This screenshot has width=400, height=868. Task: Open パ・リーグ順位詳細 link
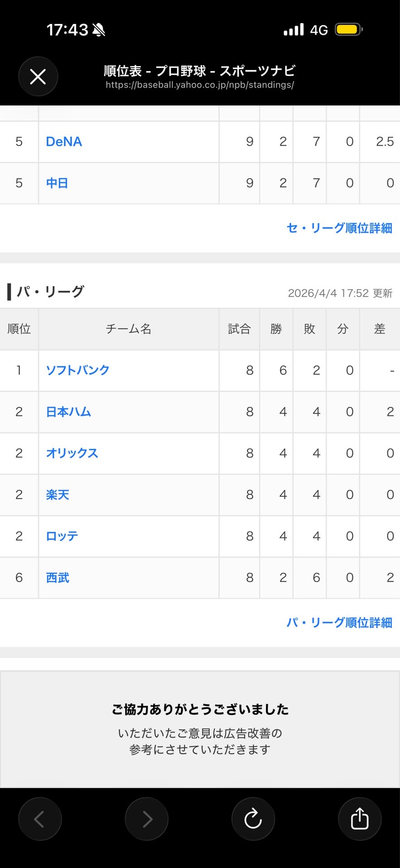tap(339, 623)
